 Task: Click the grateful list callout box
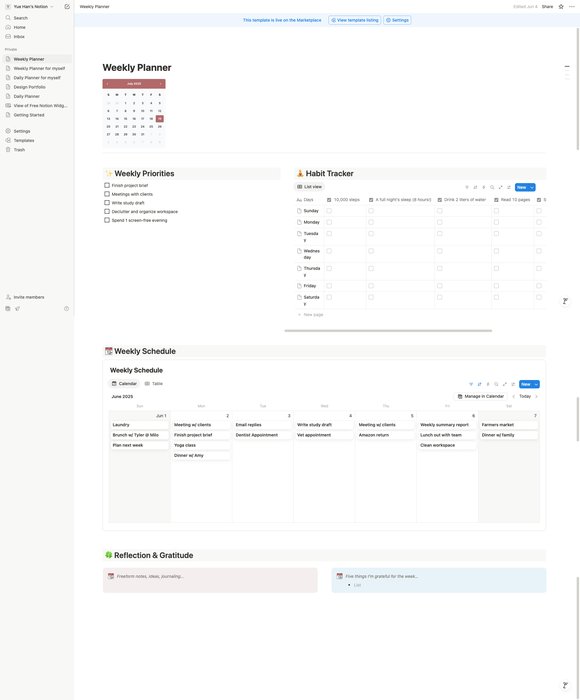439,580
